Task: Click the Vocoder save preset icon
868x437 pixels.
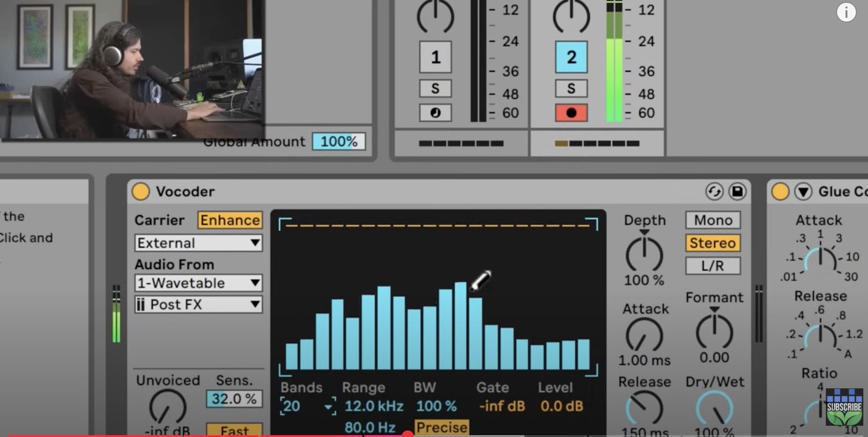Action: pyautogui.click(x=737, y=192)
